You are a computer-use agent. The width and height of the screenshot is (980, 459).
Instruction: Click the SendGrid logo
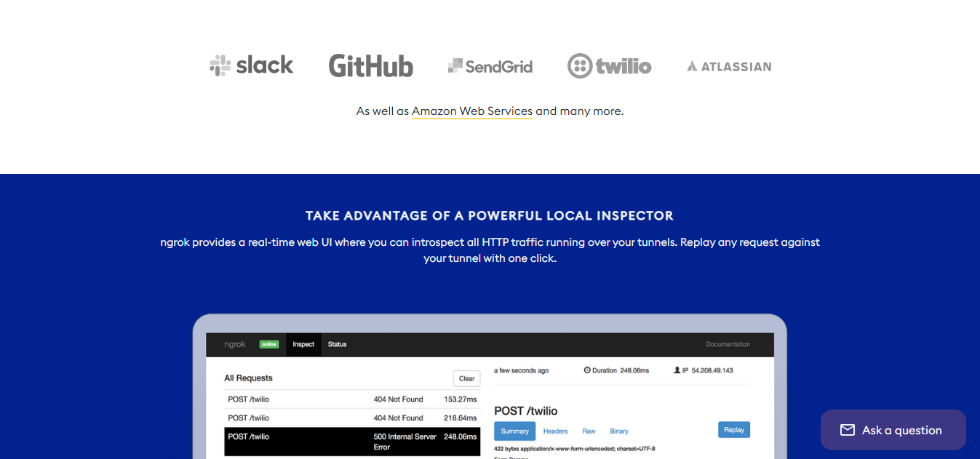click(490, 66)
